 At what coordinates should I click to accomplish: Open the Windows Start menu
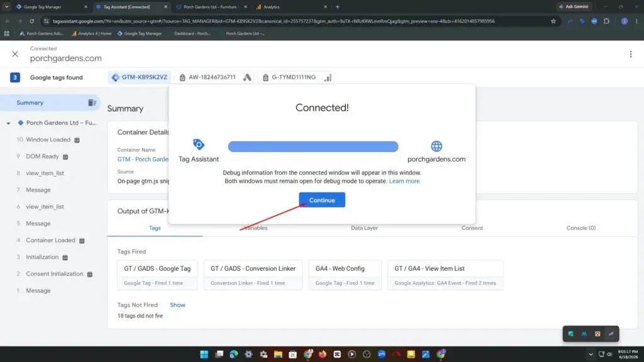coord(204,354)
